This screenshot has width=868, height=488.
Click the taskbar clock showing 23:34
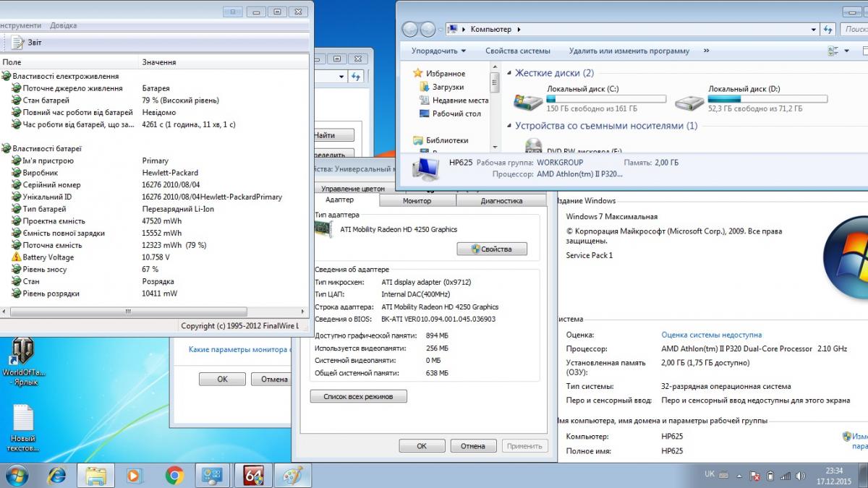(835, 471)
